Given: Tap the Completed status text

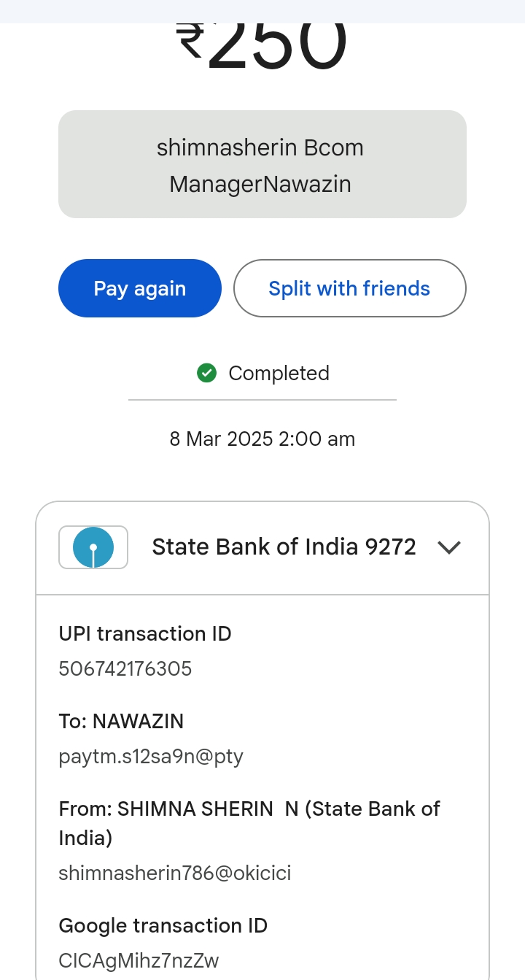Looking at the screenshot, I should 279,374.
